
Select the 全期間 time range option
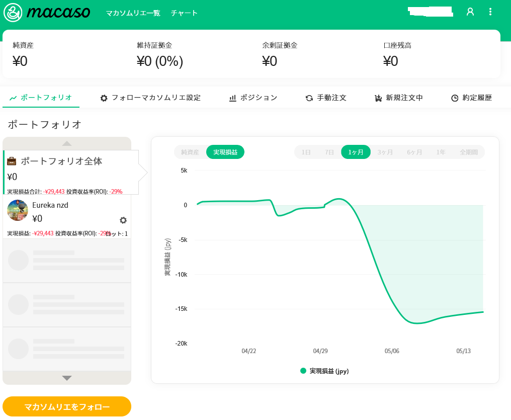tap(469, 152)
